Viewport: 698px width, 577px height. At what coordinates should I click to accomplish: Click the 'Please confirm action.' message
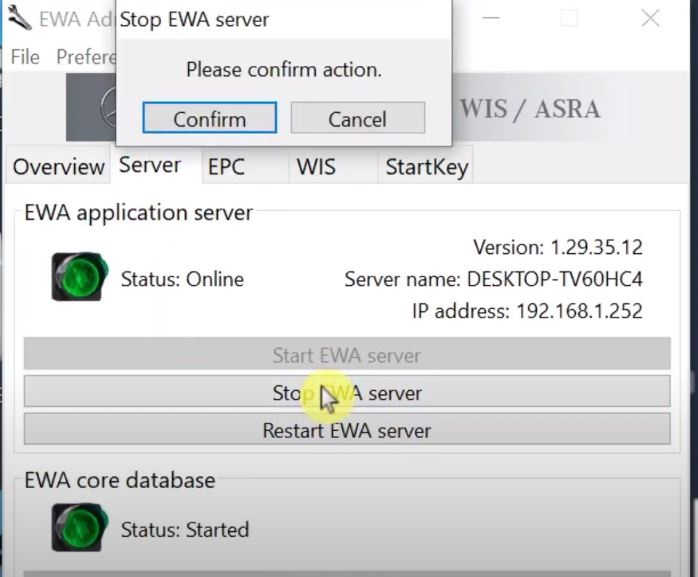pos(284,69)
